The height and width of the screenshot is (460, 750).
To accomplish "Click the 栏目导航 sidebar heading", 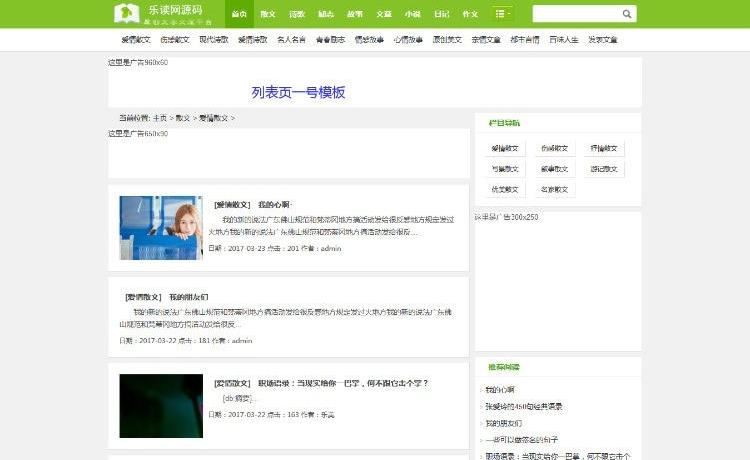I will click(x=504, y=123).
